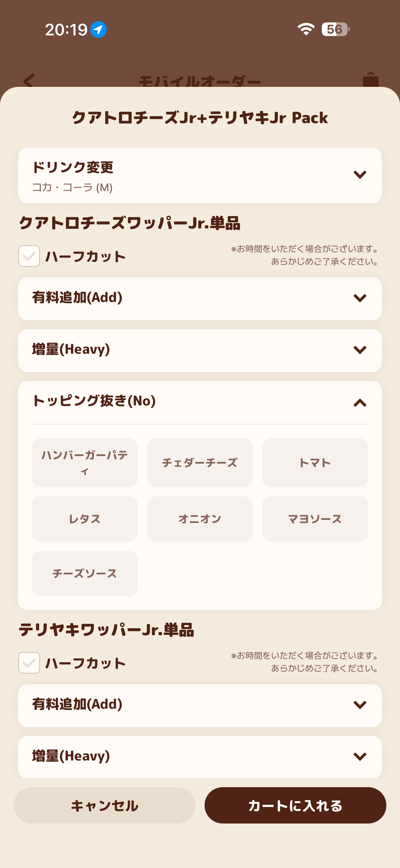Open the shopping bag cart icon
Viewport: 400px width, 868px height.
(x=370, y=80)
